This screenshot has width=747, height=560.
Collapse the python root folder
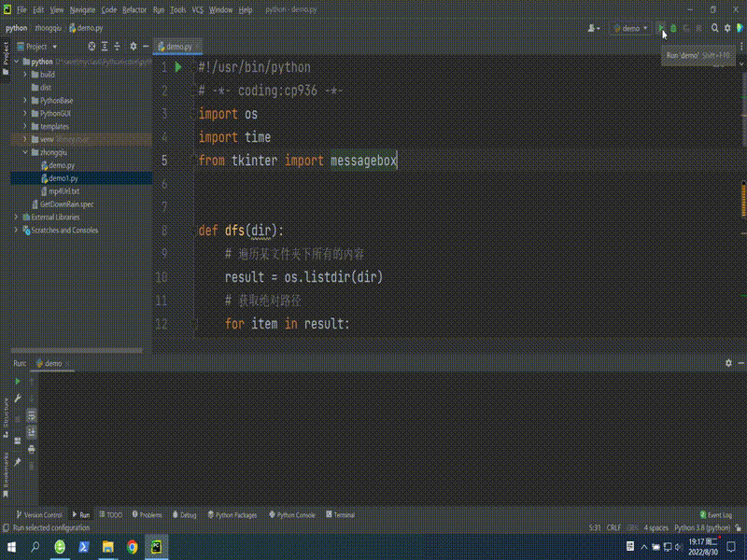pyautogui.click(x=17, y=62)
